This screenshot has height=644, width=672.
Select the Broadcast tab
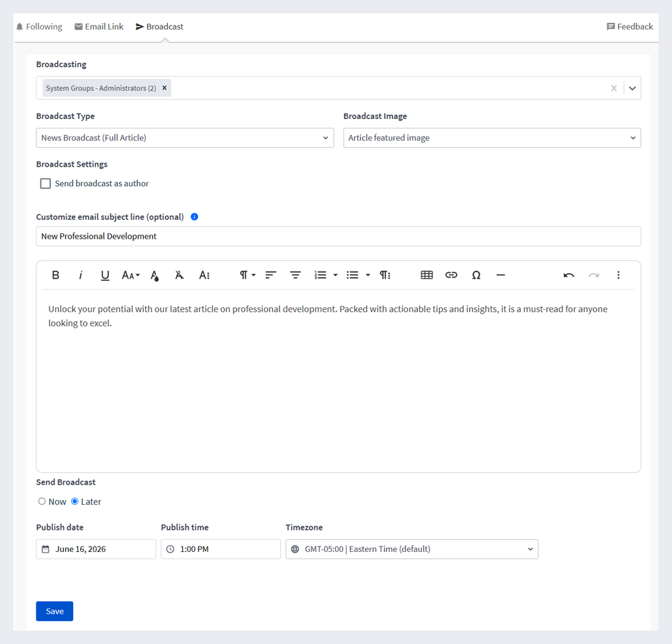(159, 27)
